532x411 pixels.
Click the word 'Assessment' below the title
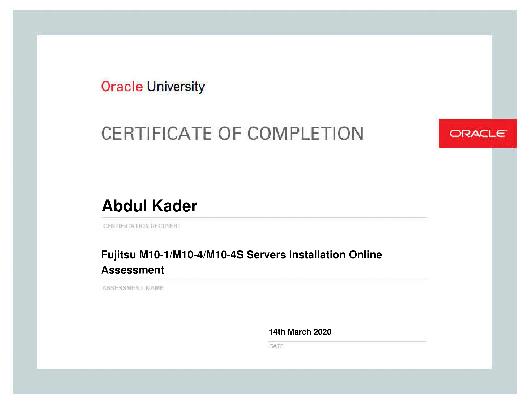coord(133,270)
